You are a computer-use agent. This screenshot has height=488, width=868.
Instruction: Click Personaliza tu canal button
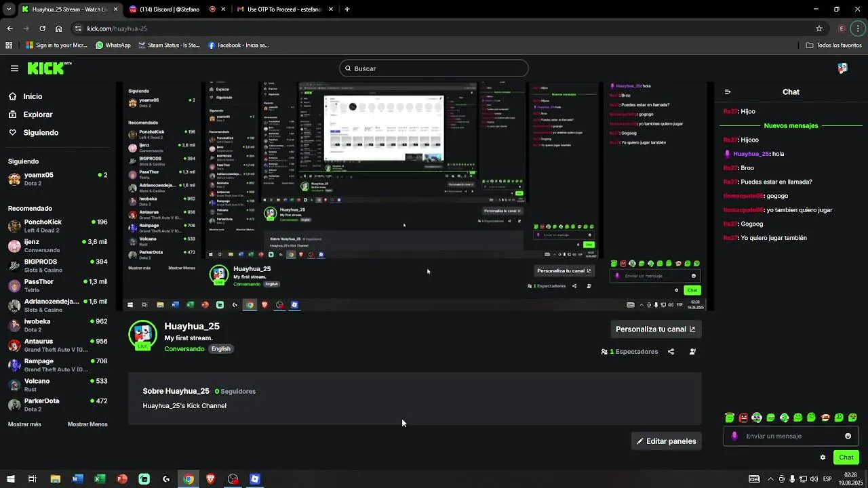(655, 329)
